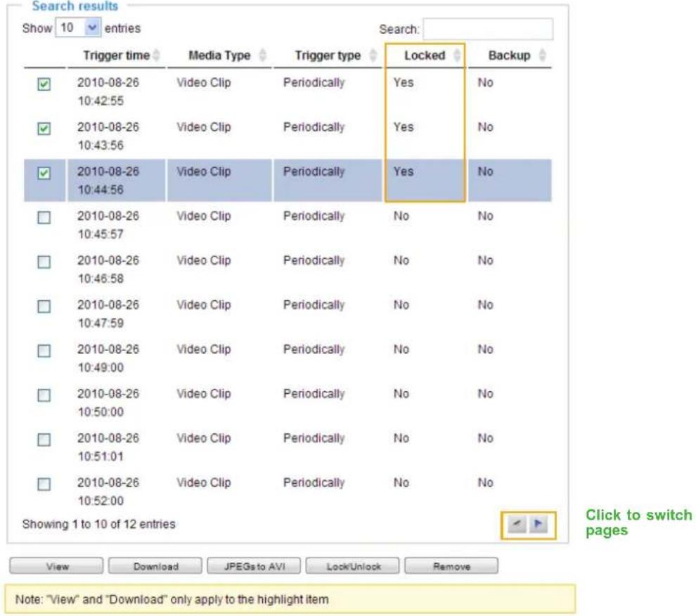Go to the previous results page arrow
This screenshot has width=696, height=616.
coord(517,525)
